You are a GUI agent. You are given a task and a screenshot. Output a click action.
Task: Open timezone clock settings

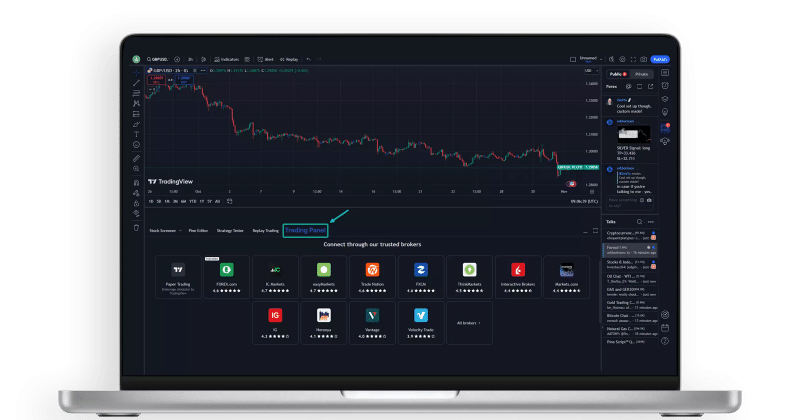[584, 201]
